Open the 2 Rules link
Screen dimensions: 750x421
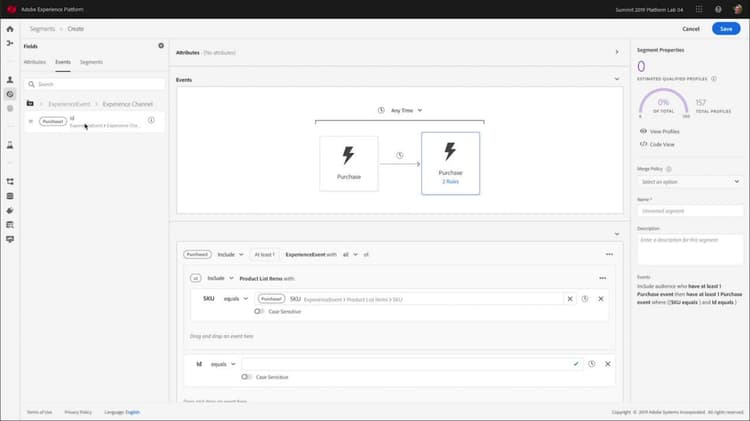(451, 182)
